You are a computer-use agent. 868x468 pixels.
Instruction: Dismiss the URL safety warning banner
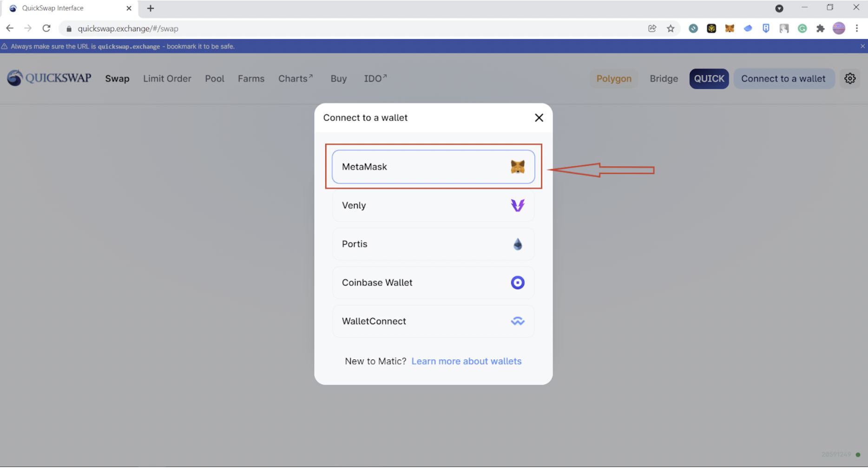[862, 46]
